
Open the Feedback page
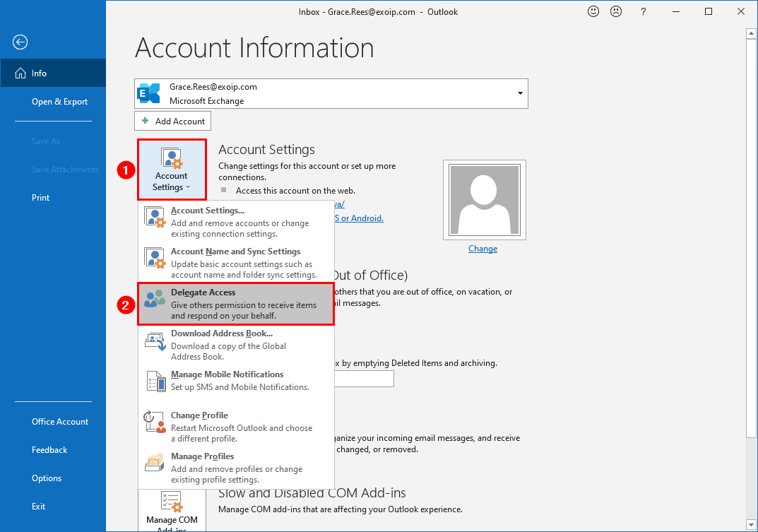53,450
